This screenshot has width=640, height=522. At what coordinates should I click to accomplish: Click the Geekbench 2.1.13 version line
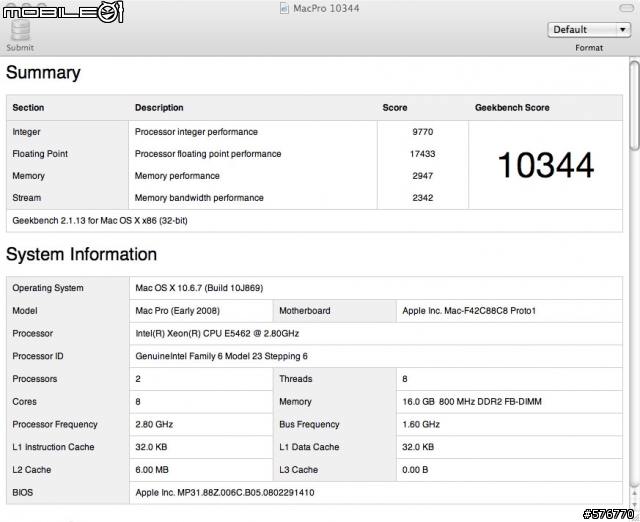[x=100, y=221]
